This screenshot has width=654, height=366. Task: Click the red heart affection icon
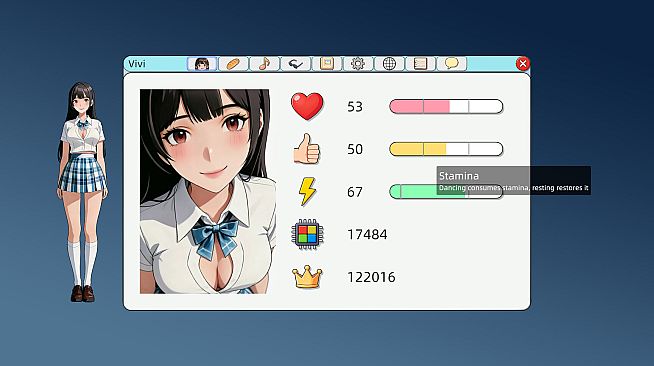click(307, 106)
